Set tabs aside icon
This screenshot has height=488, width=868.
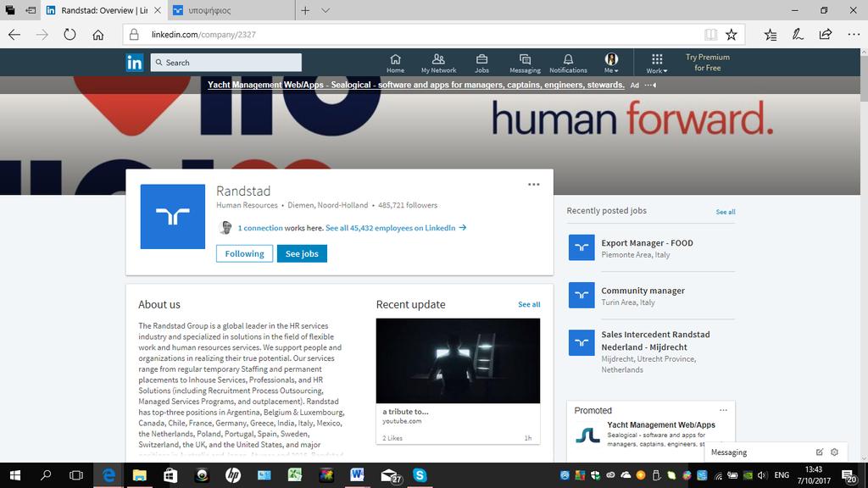click(31, 10)
